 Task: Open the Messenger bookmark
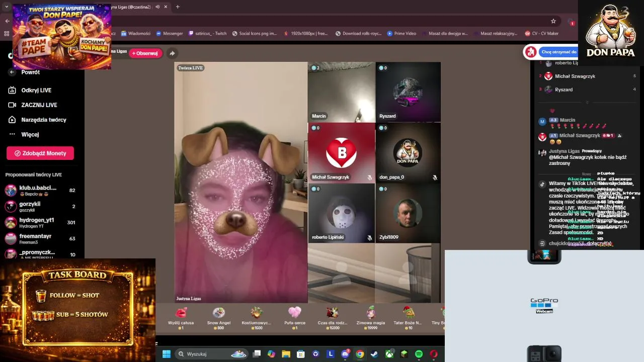tap(170, 34)
